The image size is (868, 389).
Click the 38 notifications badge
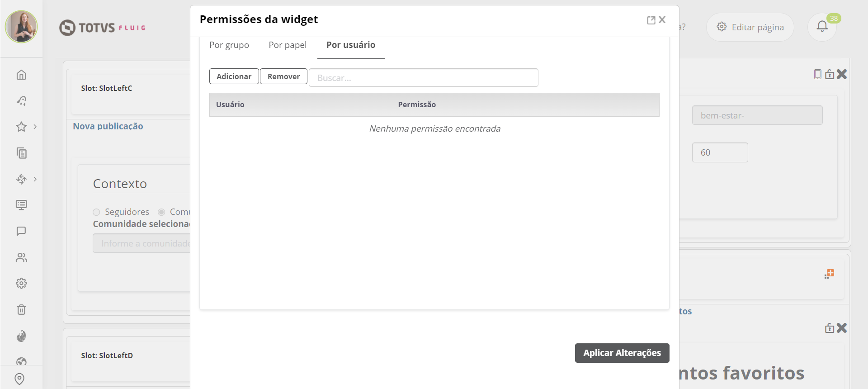[834, 19]
